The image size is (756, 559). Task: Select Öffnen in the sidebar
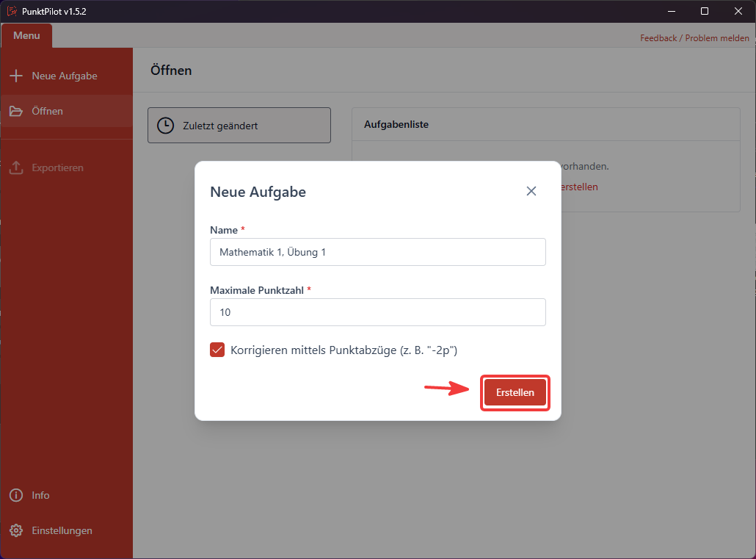67,111
